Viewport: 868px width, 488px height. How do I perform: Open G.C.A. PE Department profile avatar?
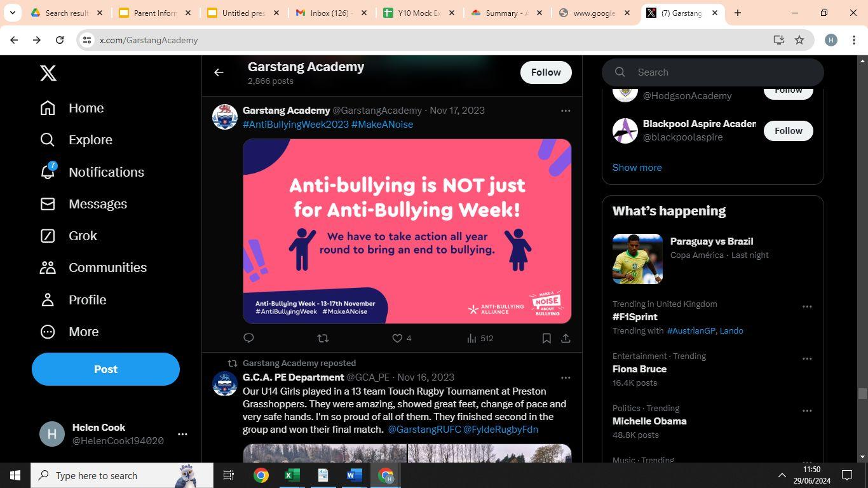coord(224,384)
